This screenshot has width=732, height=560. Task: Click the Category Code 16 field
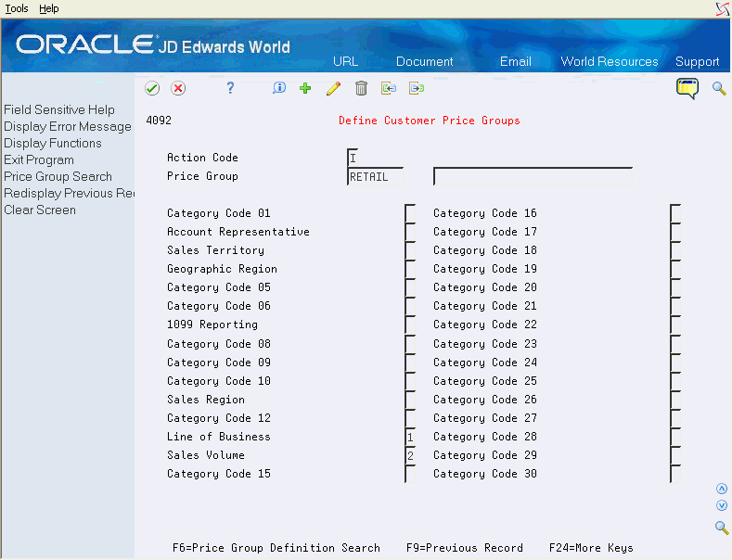coord(675,213)
